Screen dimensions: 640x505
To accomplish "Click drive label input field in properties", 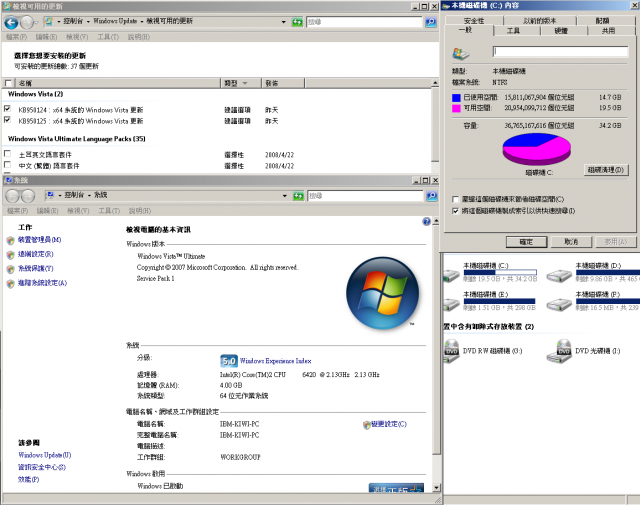I will (560, 51).
